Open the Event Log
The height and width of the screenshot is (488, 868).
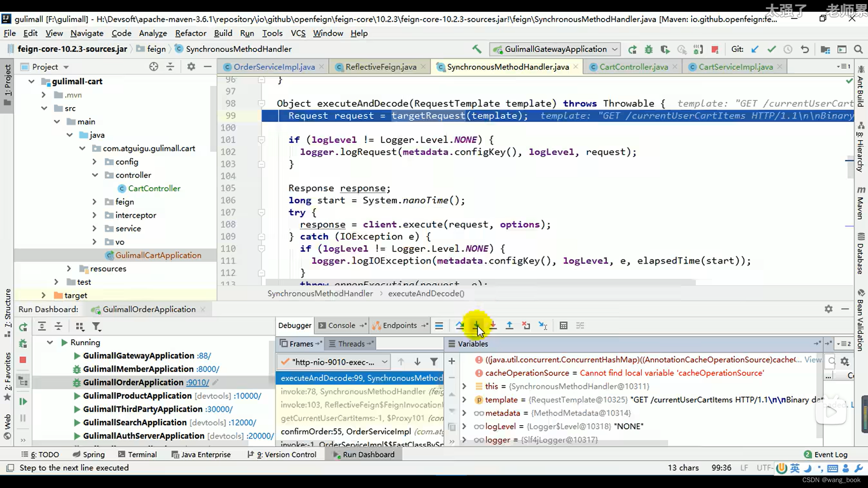[826, 455]
